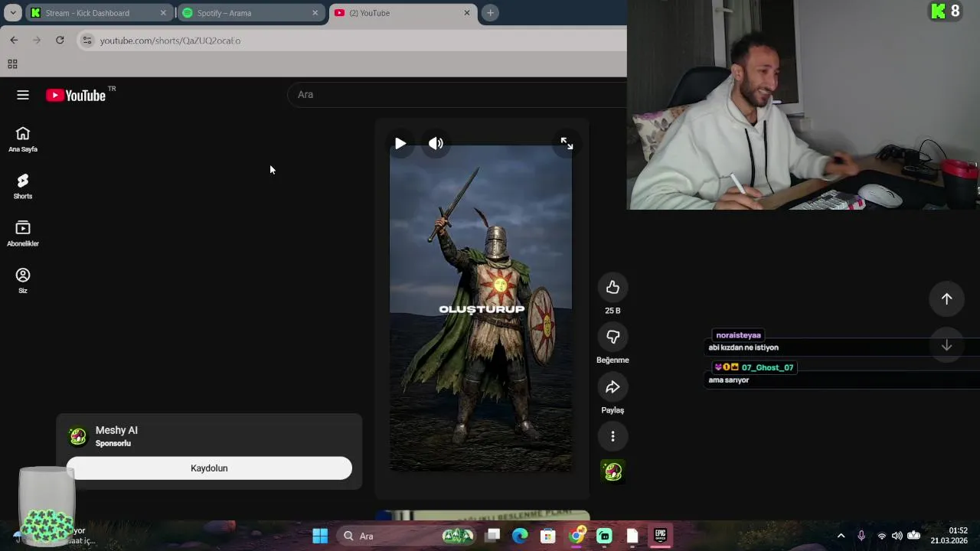Click chat username noraisteyaa
Image resolution: width=980 pixels, height=551 pixels.
[x=738, y=335]
